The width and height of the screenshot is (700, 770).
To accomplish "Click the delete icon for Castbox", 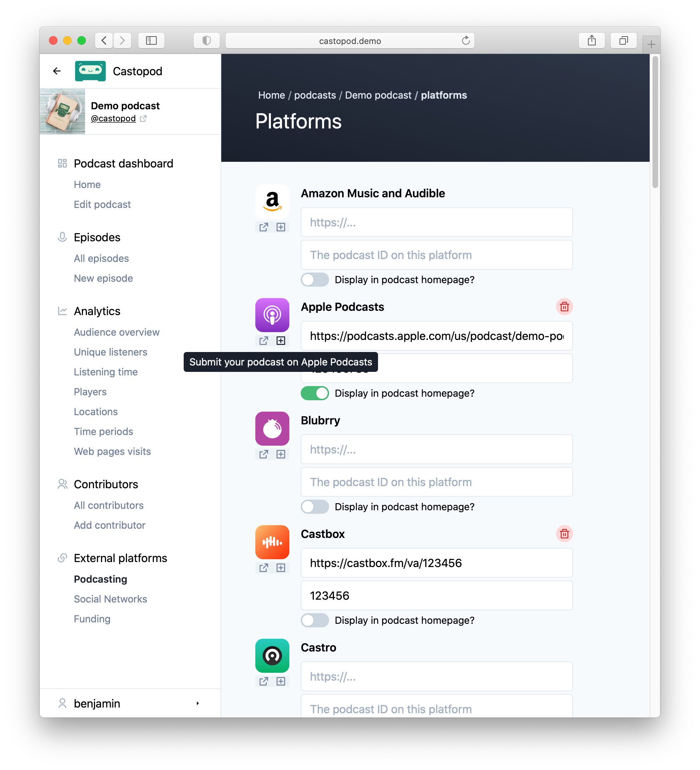I will 564,534.
